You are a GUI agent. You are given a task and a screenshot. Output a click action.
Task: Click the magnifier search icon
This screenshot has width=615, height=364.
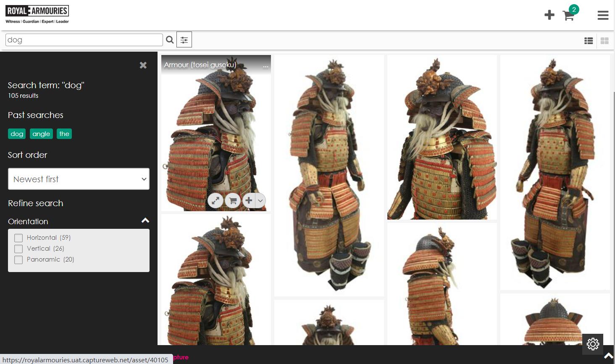170,40
